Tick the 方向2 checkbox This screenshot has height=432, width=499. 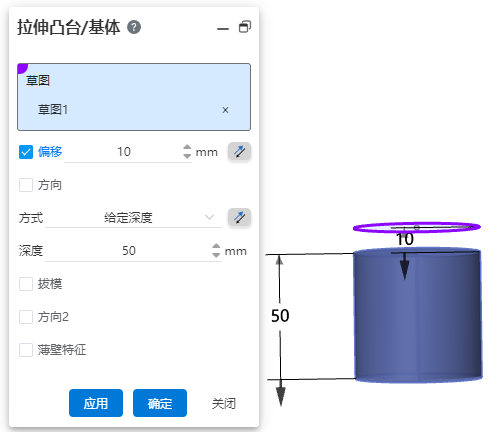click(26, 317)
